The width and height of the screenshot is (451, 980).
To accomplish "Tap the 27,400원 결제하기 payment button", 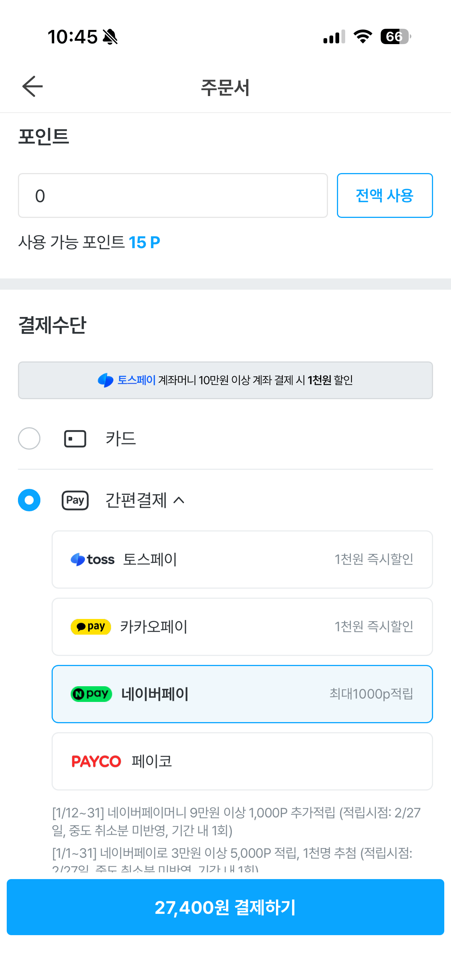I will point(225,908).
